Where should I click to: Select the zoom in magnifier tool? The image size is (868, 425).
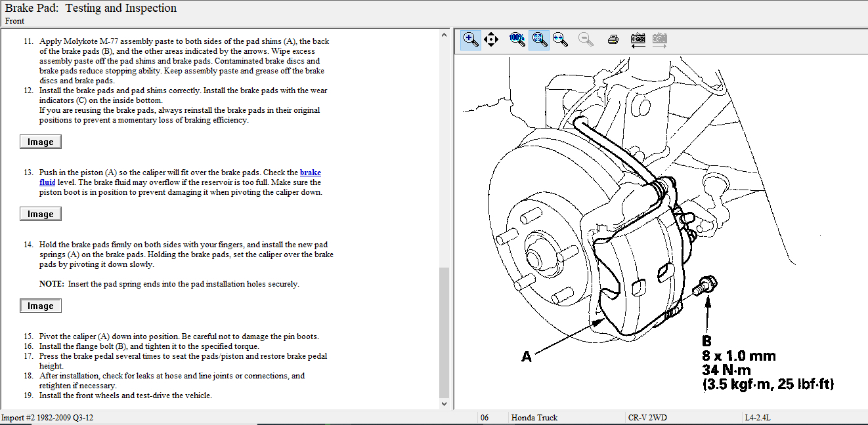coord(471,40)
